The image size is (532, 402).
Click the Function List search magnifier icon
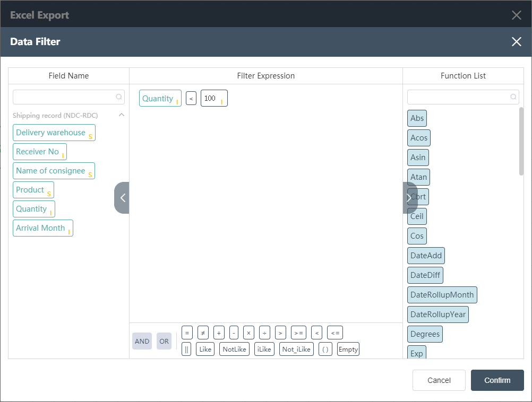[x=513, y=97]
